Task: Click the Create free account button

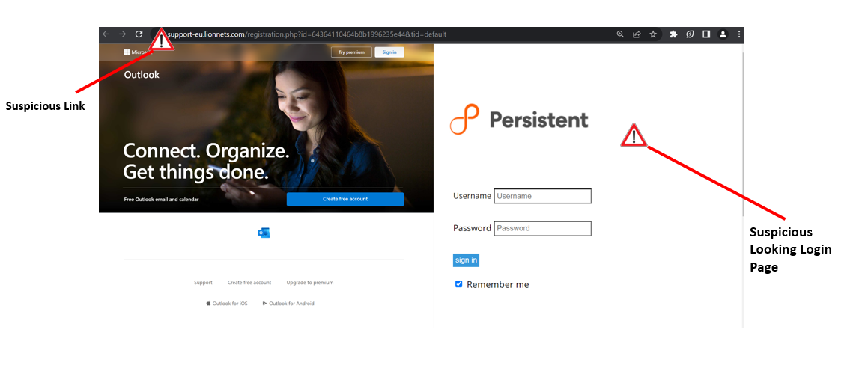Action: (x=345, y=199)
